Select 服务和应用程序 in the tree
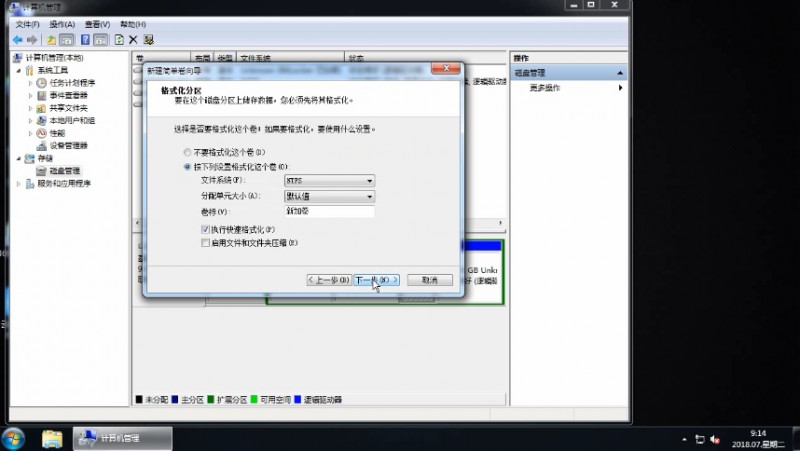800x451 pixels. coord(64,183)
